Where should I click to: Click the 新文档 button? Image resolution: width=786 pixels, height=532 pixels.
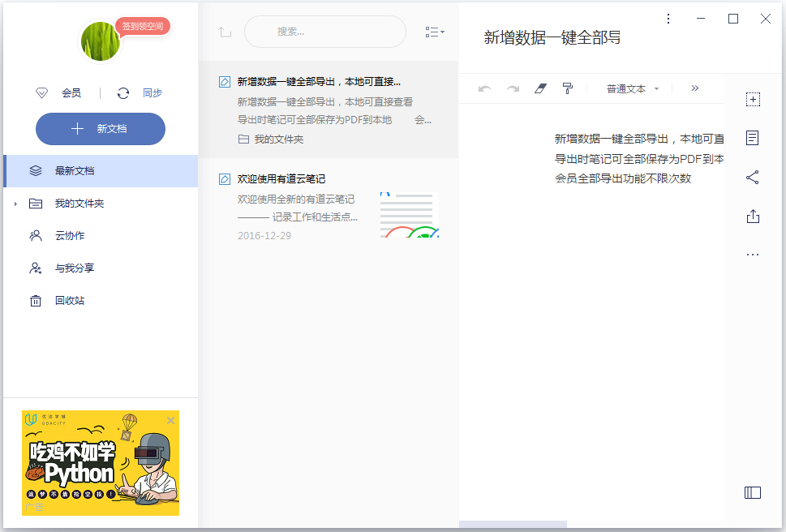pyautogui.click(x=101, y=129)
